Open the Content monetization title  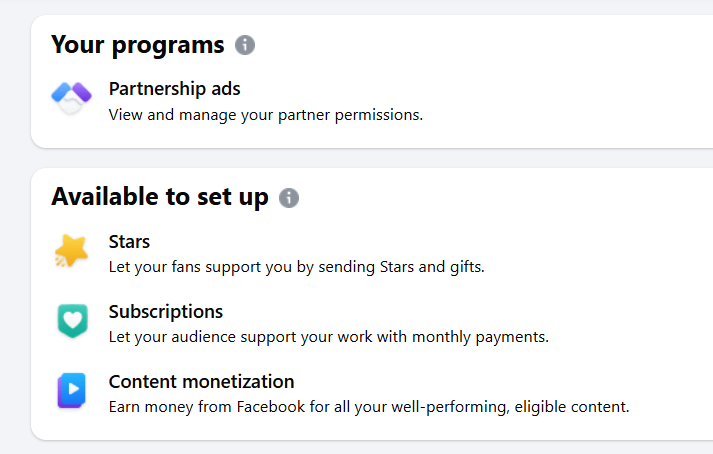tap(201, 381)
